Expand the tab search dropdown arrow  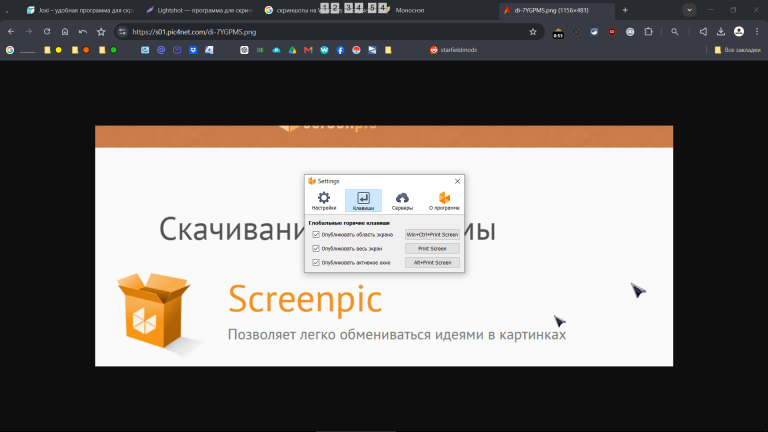coord(689,10)
